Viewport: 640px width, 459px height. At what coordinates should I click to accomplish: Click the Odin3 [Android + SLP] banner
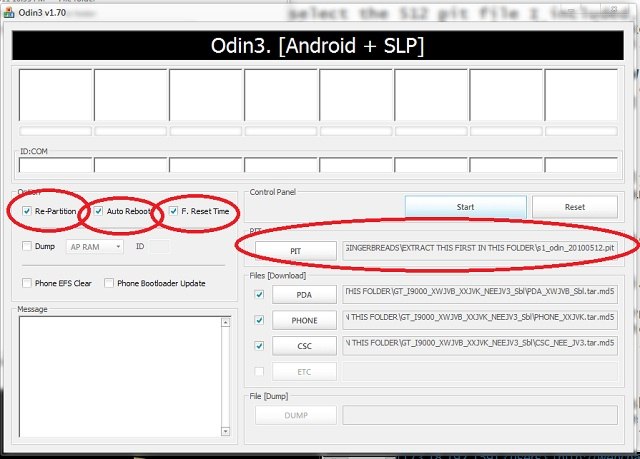pyautogui.click(x=318, y=45)
